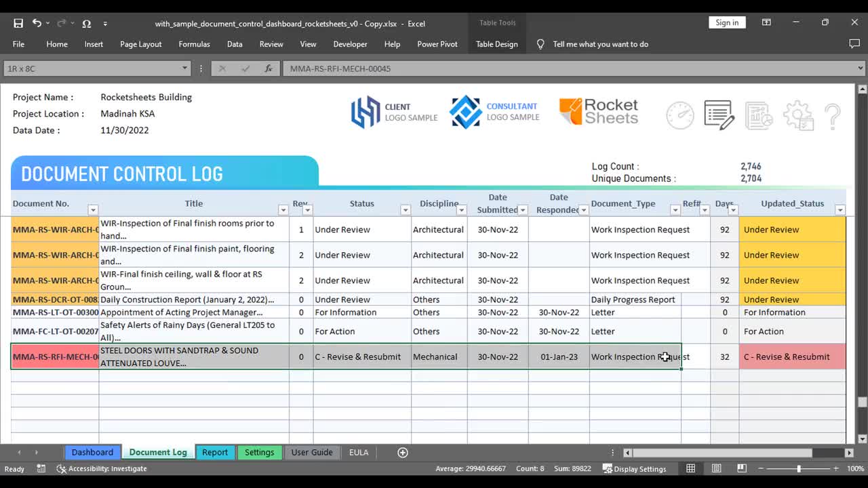Click the Undo icon in Quick Access Toolbar

pyautogui.click(x=36, y=22)
